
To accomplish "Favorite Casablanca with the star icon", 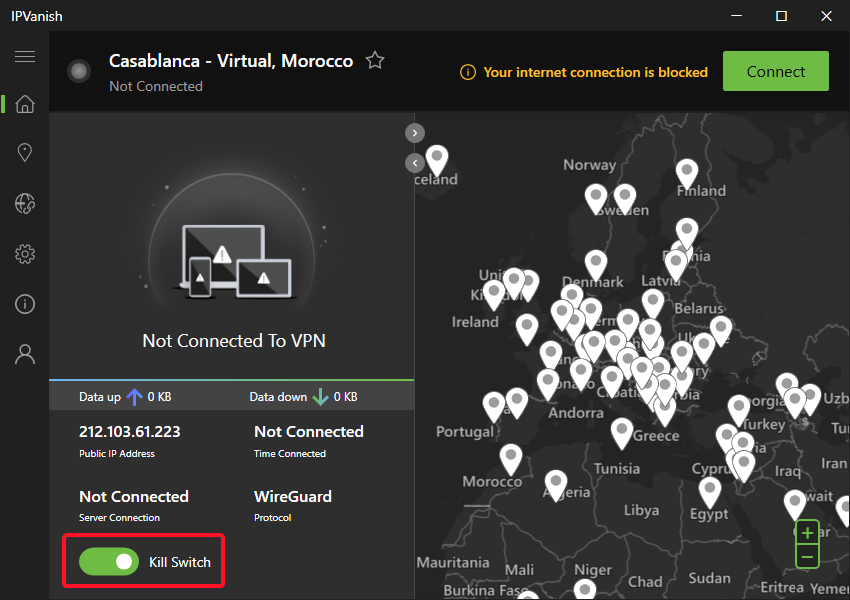I will pyautogui.click(x=375, y=60).
